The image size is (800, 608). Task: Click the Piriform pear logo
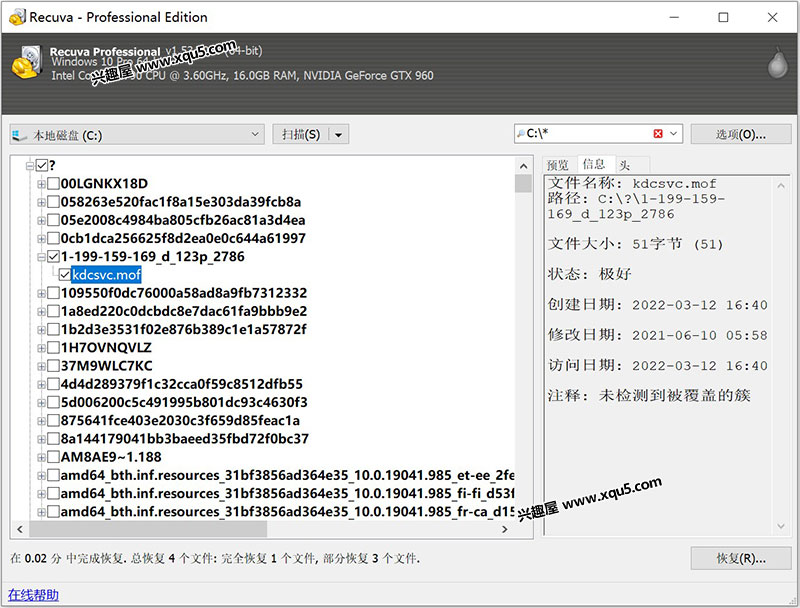click(777, 63)
